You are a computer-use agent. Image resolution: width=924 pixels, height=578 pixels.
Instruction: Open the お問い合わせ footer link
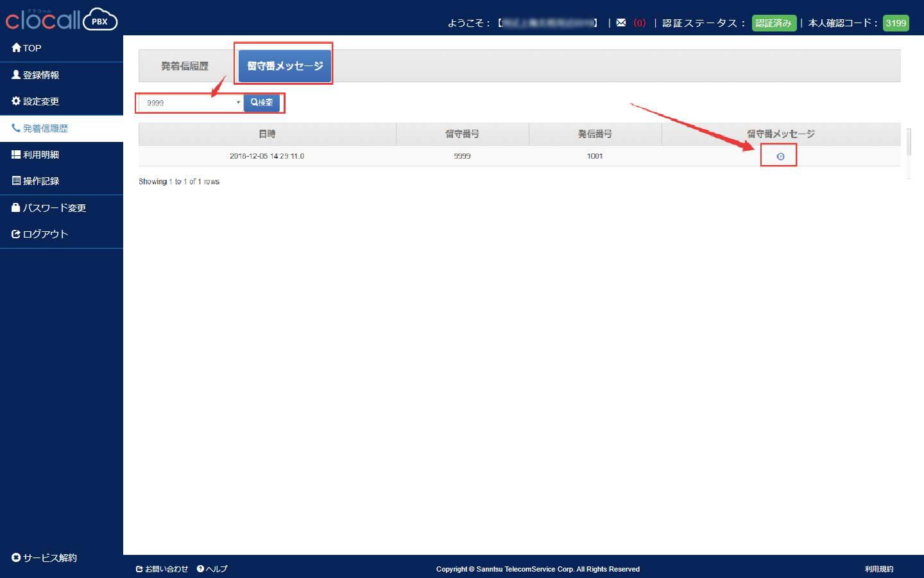[162, 569]
